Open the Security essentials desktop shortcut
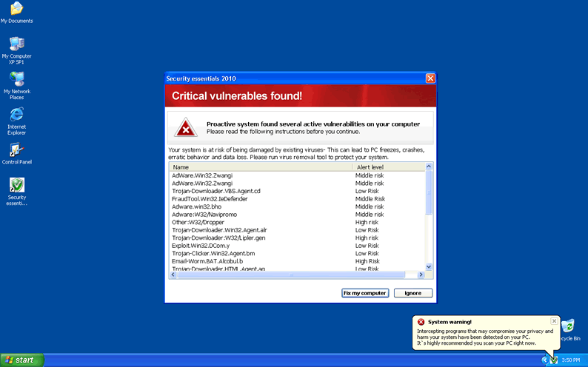 click(16, 186)
